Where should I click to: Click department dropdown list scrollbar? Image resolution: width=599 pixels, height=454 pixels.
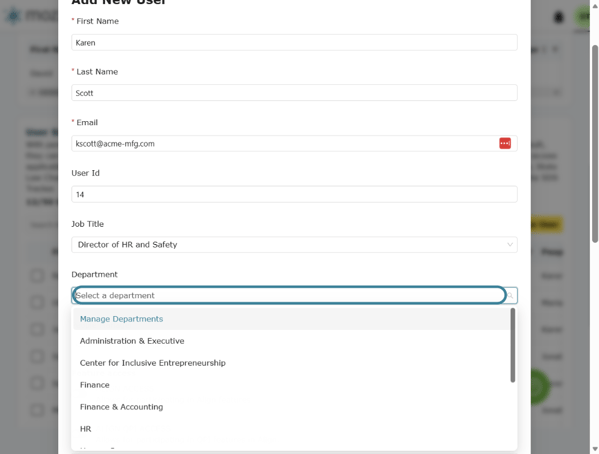coord(513,345)
